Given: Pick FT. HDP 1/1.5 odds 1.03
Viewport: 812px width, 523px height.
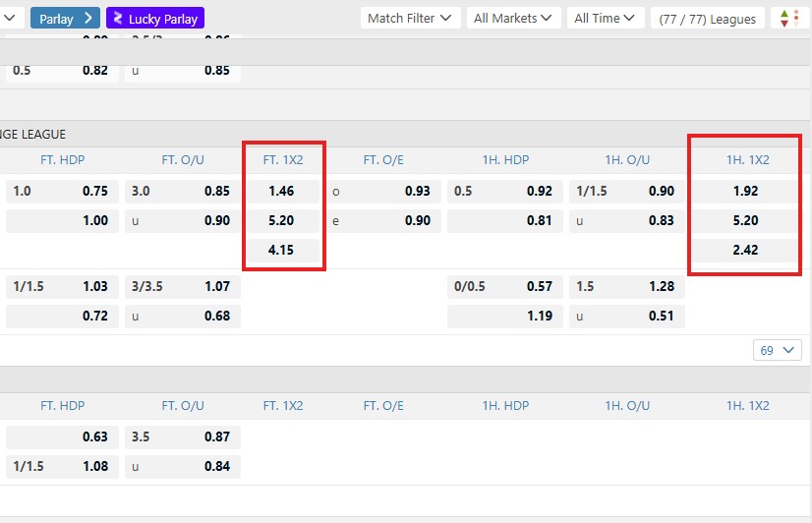Looking at the screenshot, I should tap(62, 286).
